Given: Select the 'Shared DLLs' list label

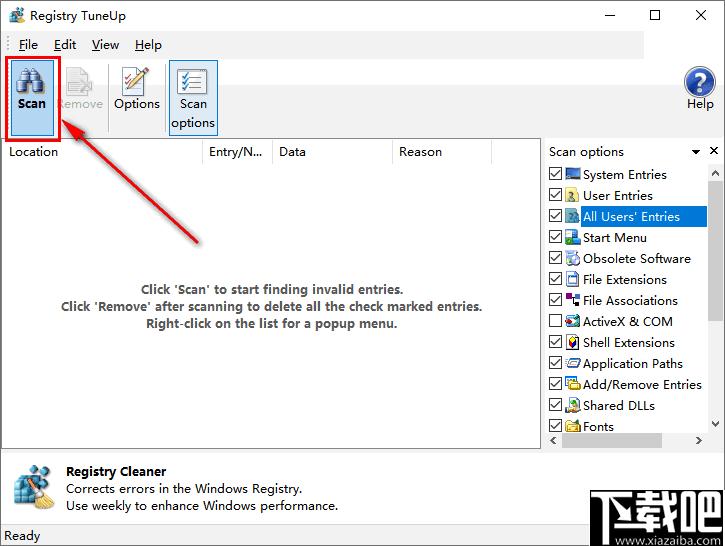Looking at the screenshot, I should tap(619, 405).
